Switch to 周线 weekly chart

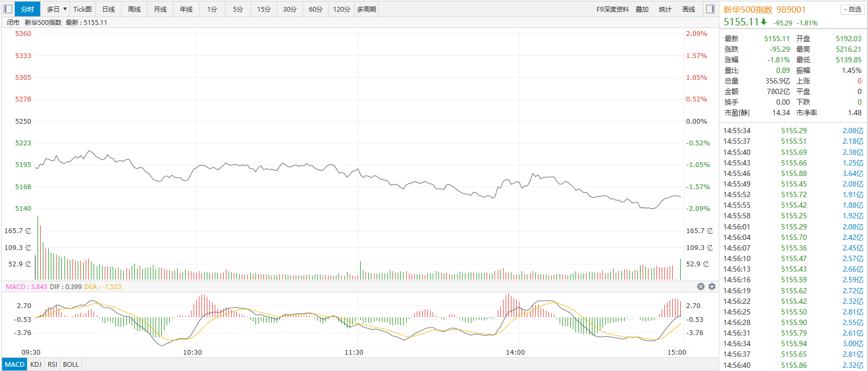pyautogui.click(x=134, y=9)
